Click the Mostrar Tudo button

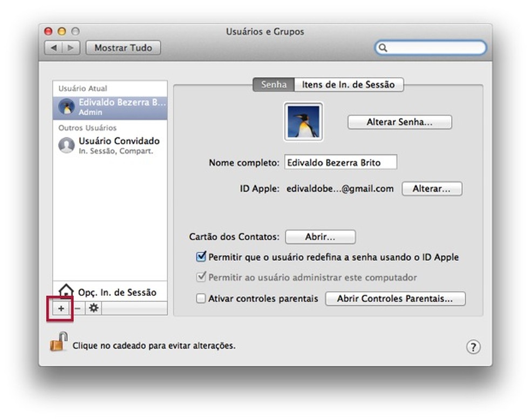point(123,48)
